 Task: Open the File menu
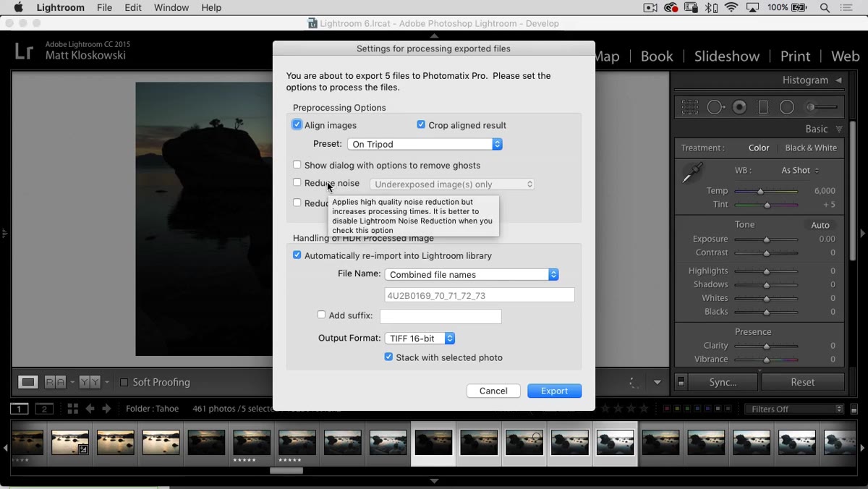click(x=105, y=8)
